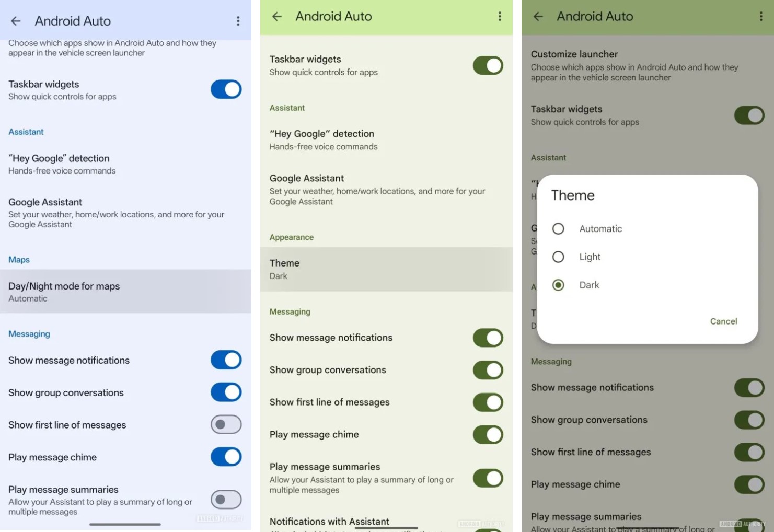Go back using arrow in blue-themed screen

(16, 21)
